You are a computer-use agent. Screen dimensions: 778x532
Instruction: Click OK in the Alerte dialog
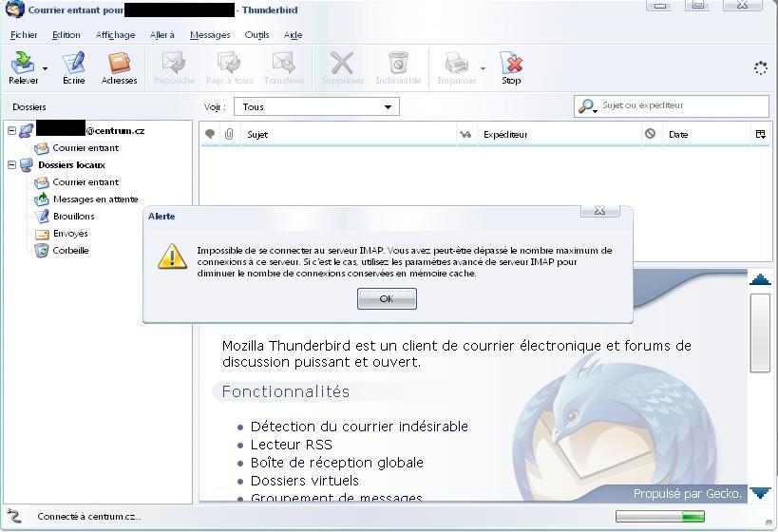[x=387, y=298]
